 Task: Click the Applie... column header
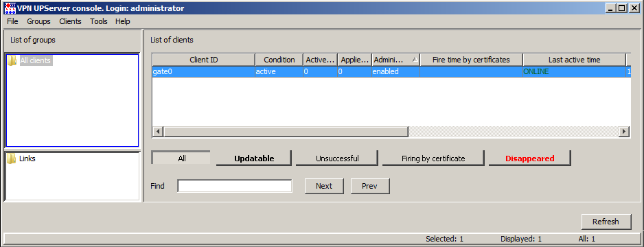coord(355,60)
